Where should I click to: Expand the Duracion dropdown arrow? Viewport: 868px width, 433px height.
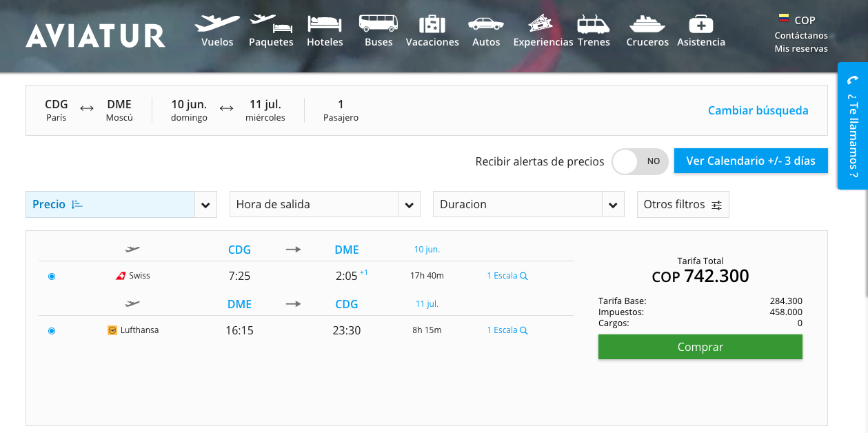[613, 205]
